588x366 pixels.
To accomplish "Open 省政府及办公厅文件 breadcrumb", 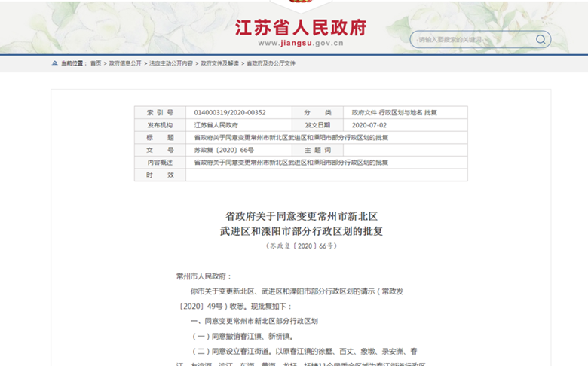I will pos(271,63).
